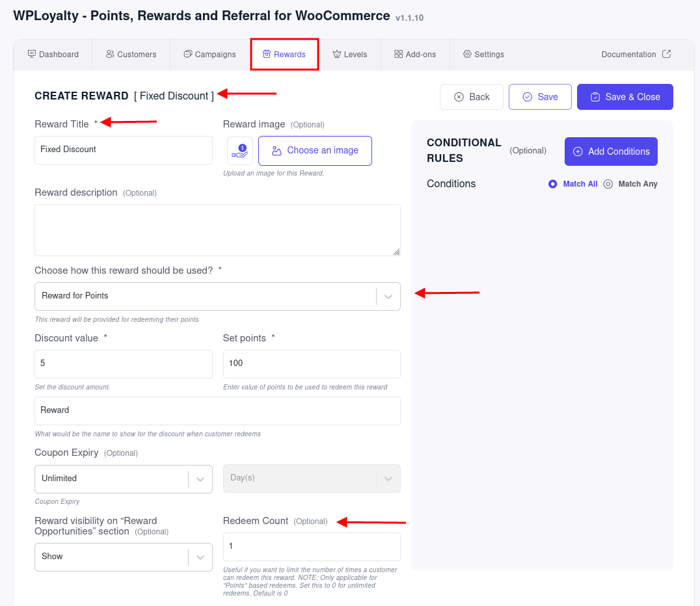Click the Add-ons tab grid icon
The image size is (700, 606).
click(399, 54)
